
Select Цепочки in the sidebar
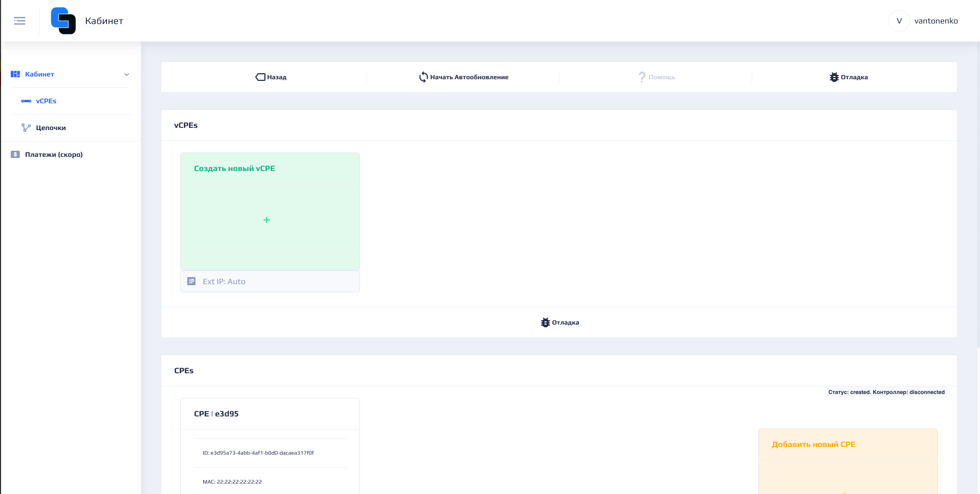[51, 128]
